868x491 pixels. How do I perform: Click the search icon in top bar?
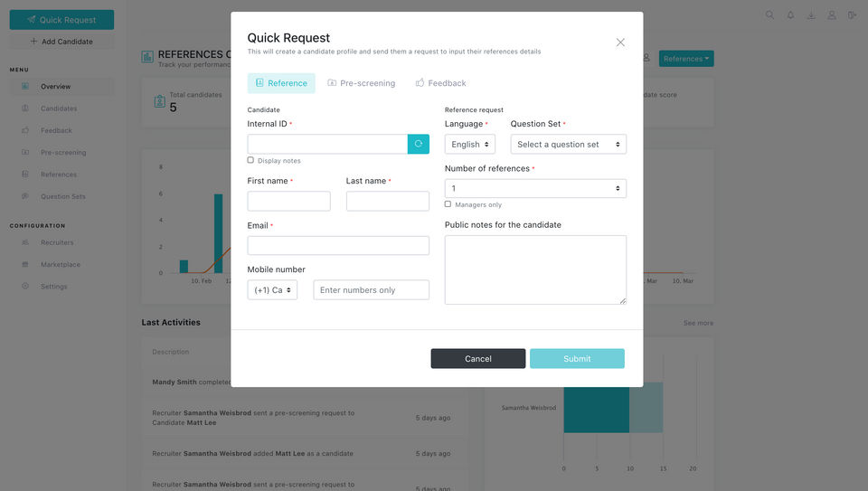[x=769, y=15]
